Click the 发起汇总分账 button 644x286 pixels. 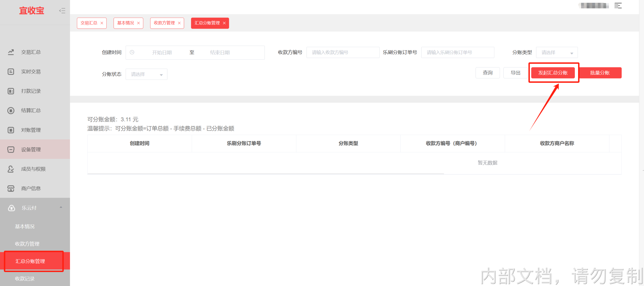click(x=553, y=73)
